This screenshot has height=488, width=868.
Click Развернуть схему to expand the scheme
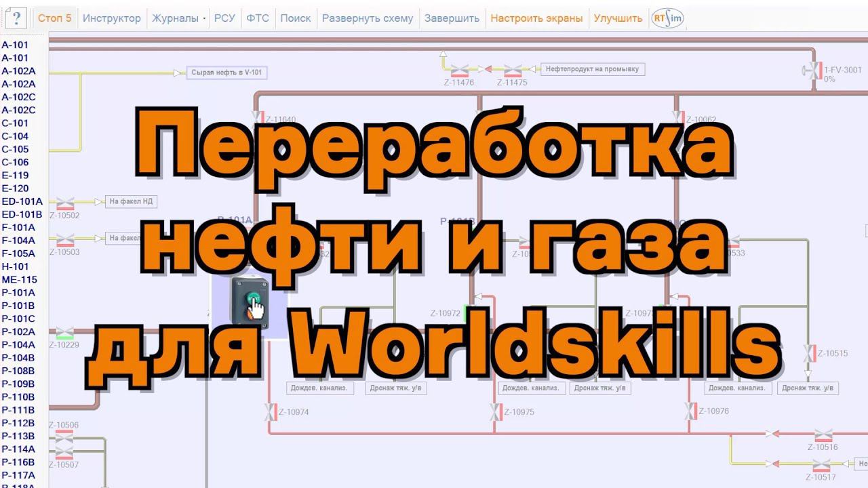click(368, 18)
